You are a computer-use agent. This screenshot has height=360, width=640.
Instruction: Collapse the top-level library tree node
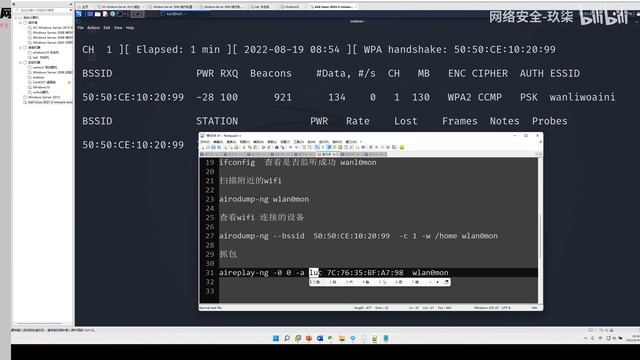pyautogui.click(x=16, y=18)
